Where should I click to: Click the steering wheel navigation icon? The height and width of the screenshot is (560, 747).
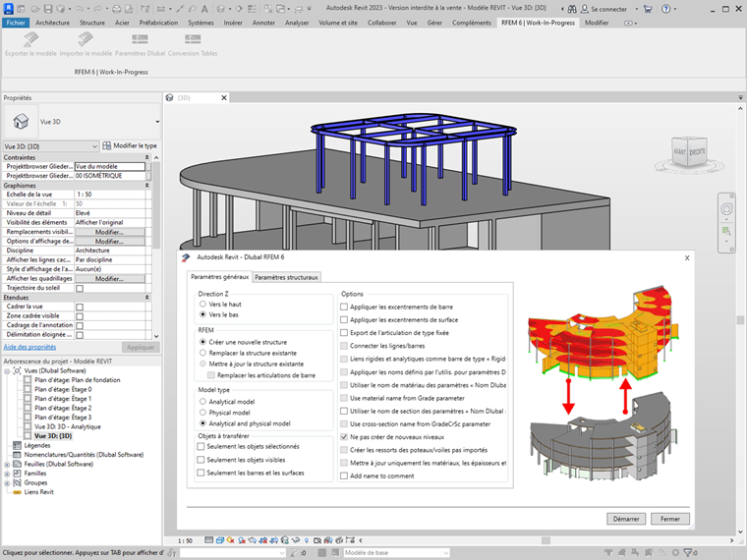point(726,209)
